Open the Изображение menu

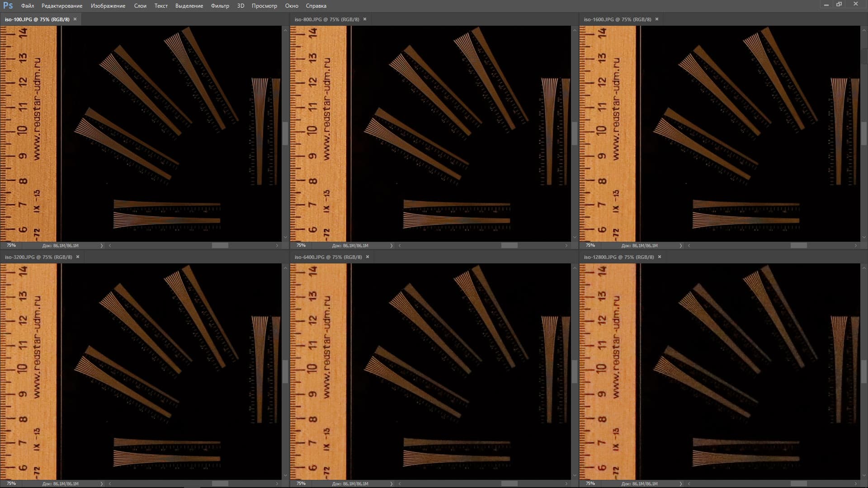coord(108,6)
